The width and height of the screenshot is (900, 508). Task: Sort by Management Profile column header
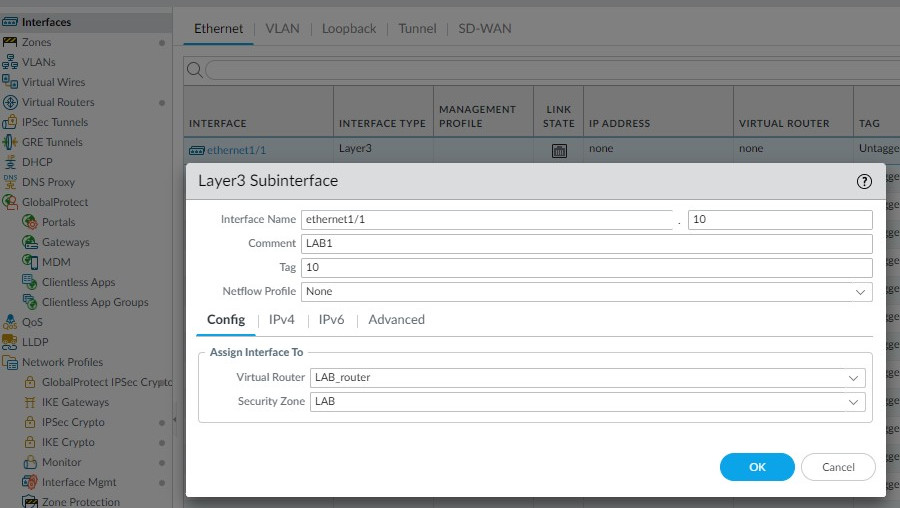pyautogui.click(x=478, y=116)
